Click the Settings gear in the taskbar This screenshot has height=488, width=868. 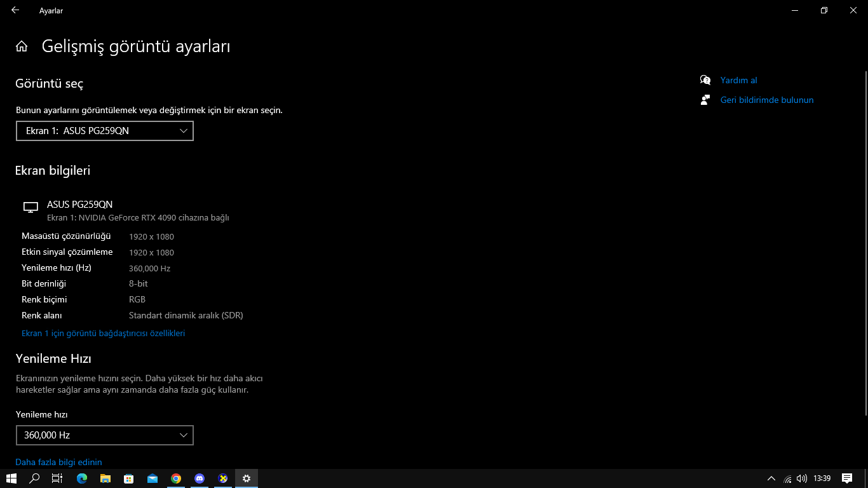[247, 478]
